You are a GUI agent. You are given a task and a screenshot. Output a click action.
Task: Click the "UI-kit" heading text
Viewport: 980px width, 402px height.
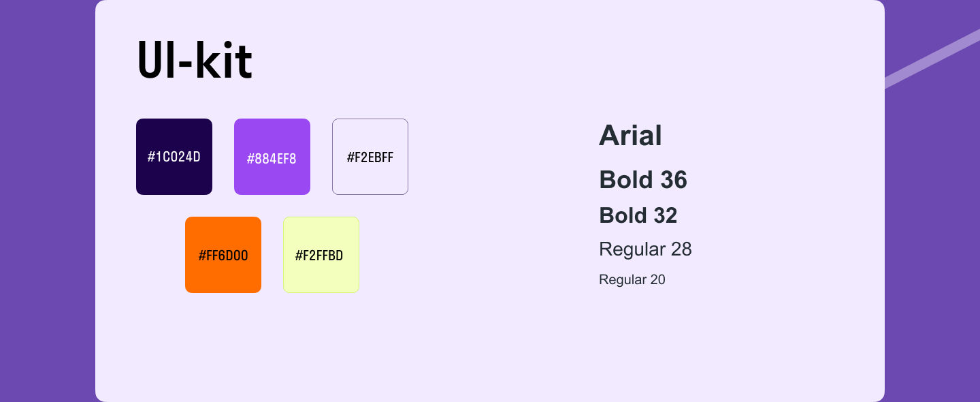click(x=195, y=61)
